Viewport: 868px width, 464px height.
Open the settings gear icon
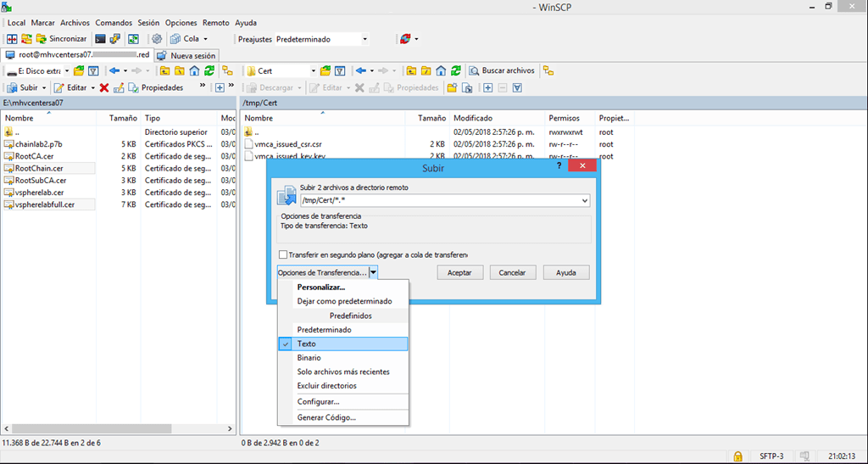[x=157, y=39]
